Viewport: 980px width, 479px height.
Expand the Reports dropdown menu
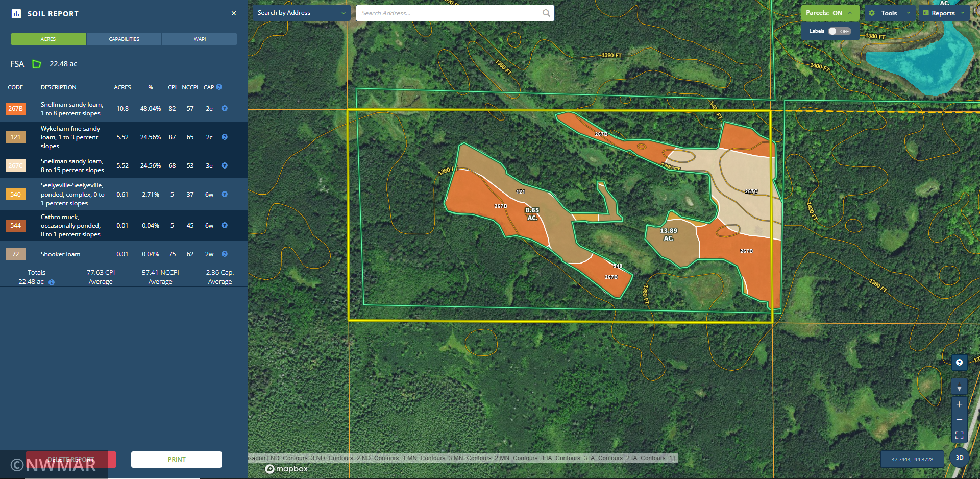pyautogui.click(x=944, y=13)
